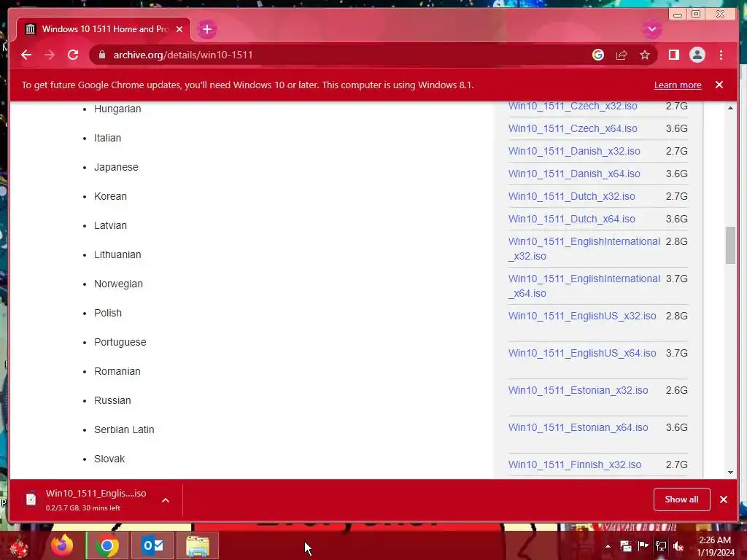Click the scrollbar down arrow

730,472
